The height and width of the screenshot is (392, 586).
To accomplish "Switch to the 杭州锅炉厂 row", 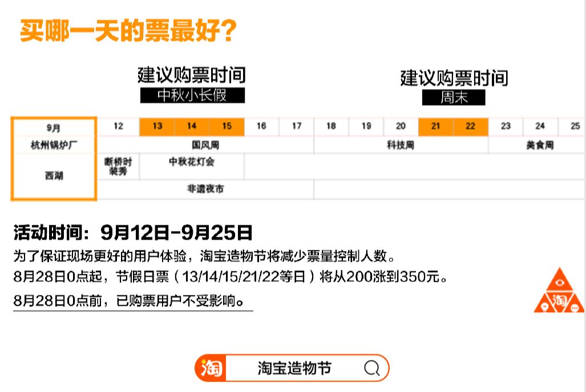I will tap(53, 145).
